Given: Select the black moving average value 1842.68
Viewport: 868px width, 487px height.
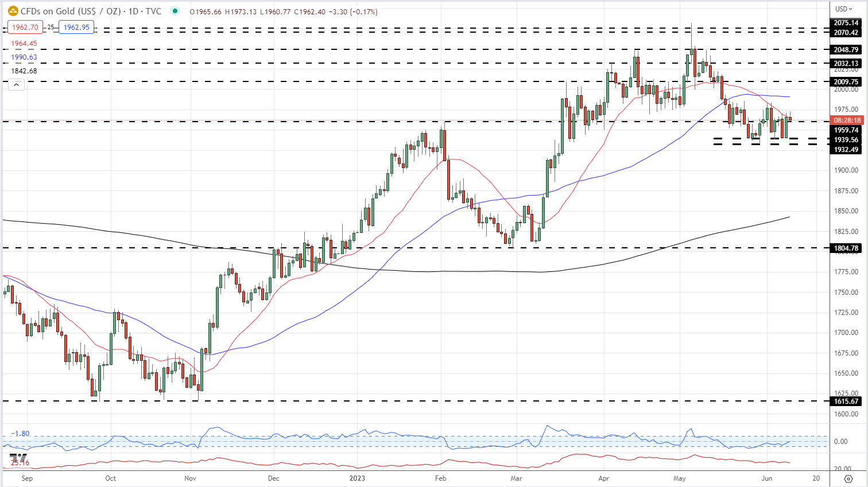Looking at the screenshot, I should (24, 71).
